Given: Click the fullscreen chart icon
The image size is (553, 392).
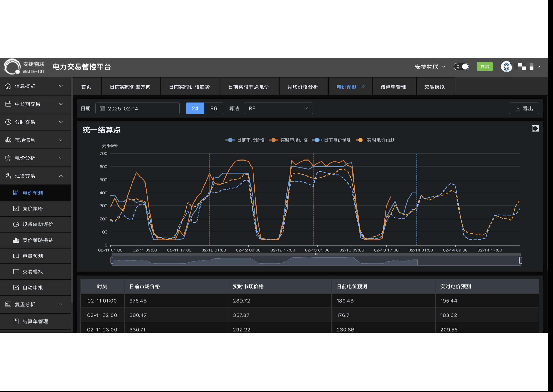Looking at the screenshot, I should click(x=535, y=128).
